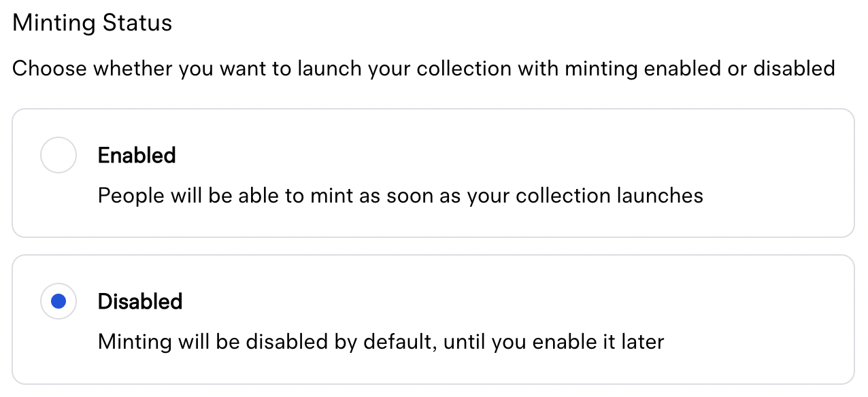This screenshot has width=868, height=397.
Task: Click the "Minting Status" heading
Action: tap(93, 23)
